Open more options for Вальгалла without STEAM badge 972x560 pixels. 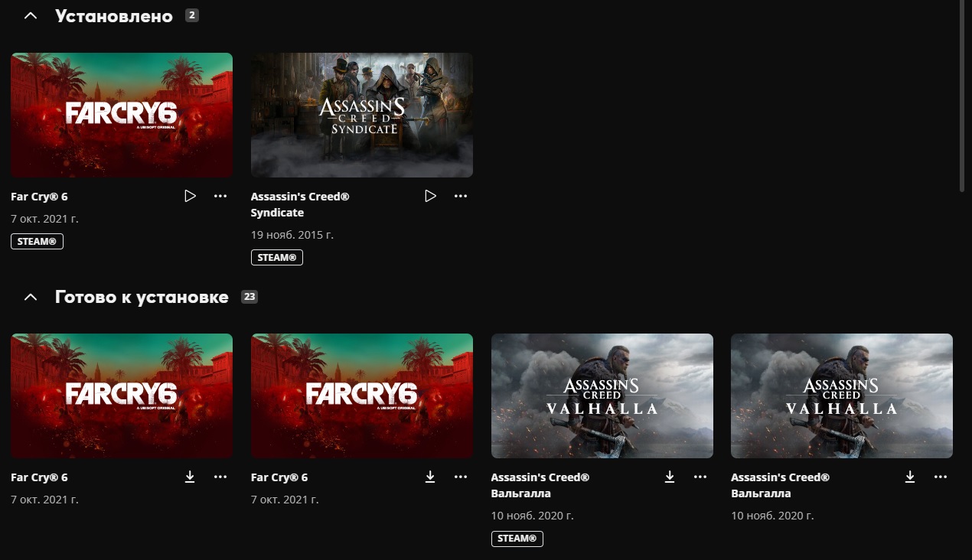coord(941,477)
